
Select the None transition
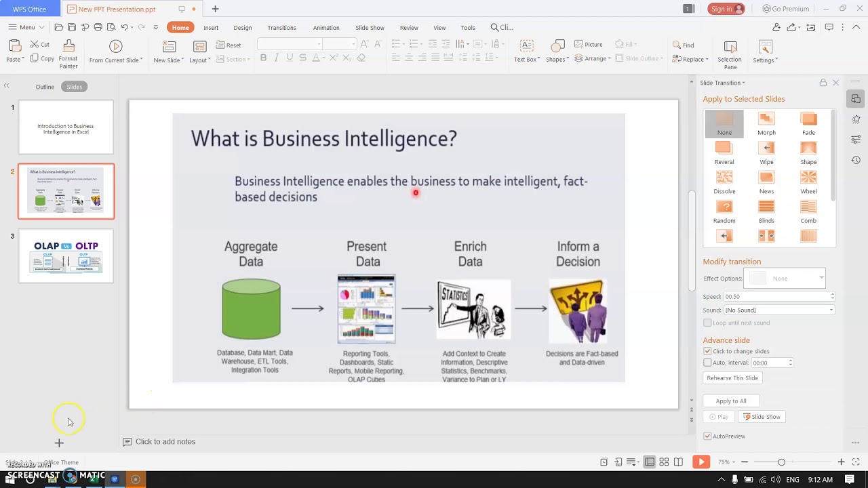click(724, 124)
